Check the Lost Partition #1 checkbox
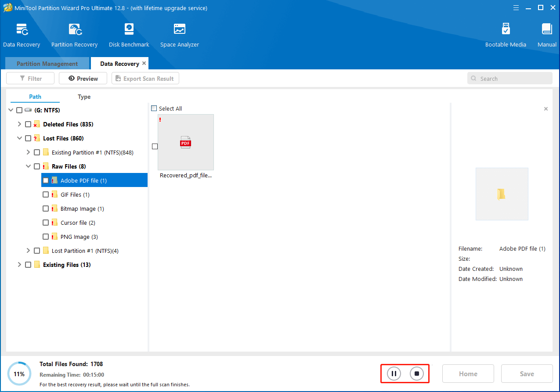Viewport: 560px width, 392px height. tap(37, 251)
